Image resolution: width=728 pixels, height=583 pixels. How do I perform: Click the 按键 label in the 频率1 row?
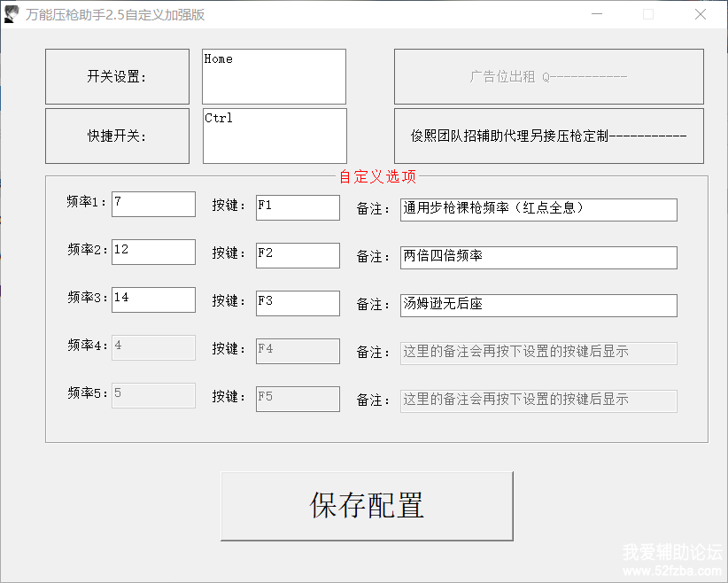pos(228,206)
